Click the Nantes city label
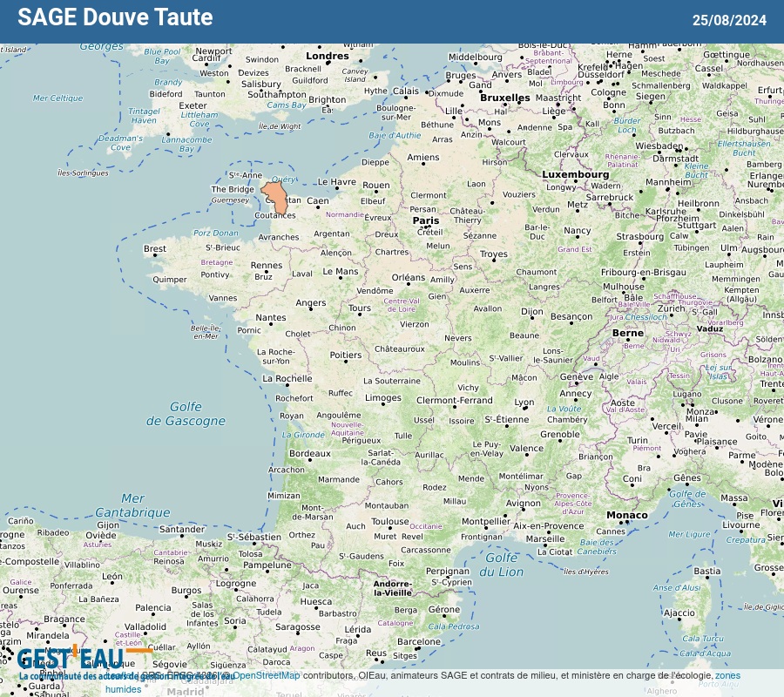This screenshot has height=697, width=784. [x=271, y=318]
